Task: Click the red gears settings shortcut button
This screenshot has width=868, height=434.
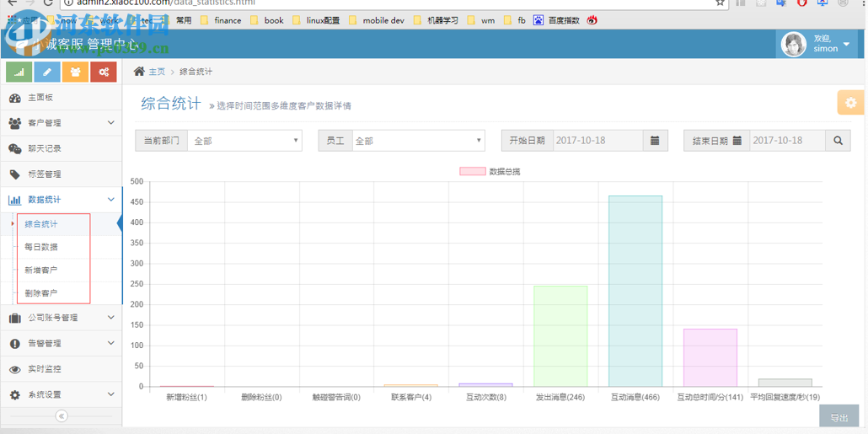Action: click(104, 72)
